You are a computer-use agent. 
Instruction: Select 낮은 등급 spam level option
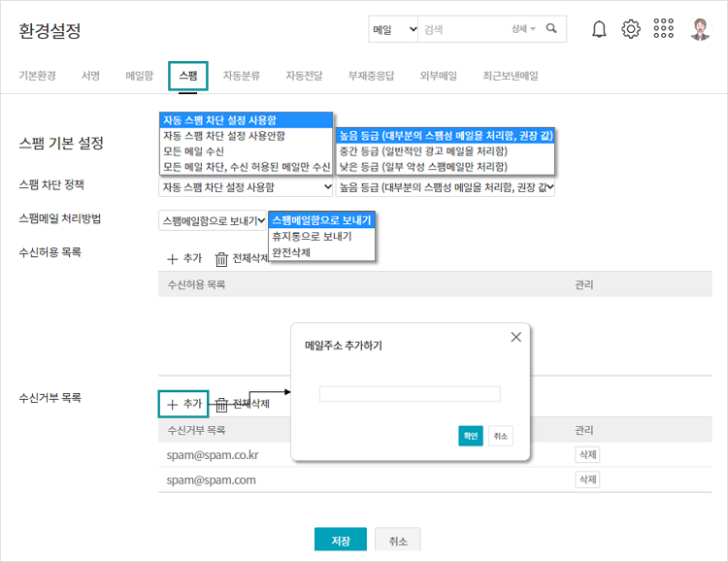[x=446, y=166]
